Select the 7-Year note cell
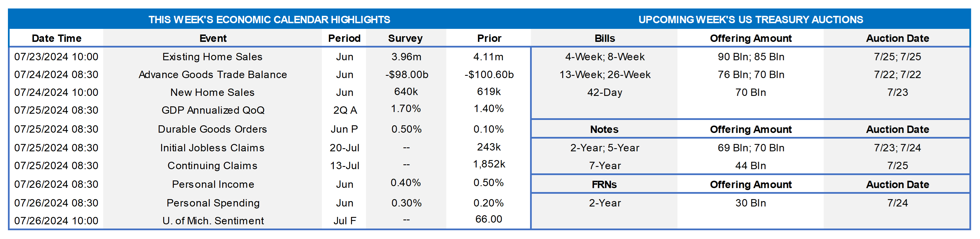 point(604,166)
